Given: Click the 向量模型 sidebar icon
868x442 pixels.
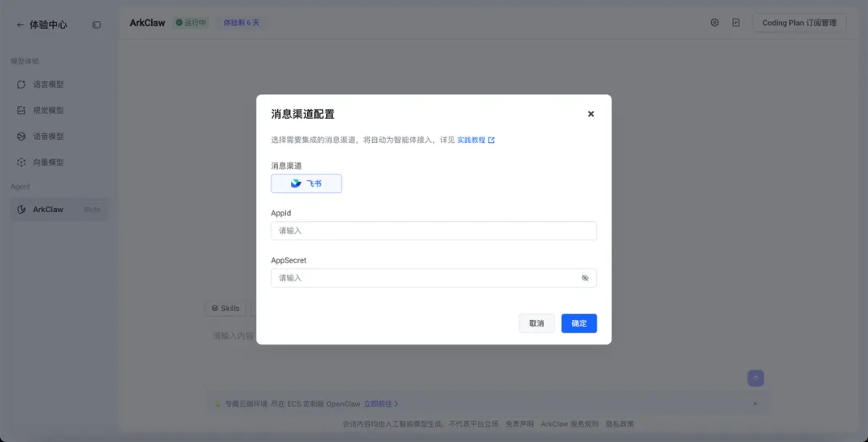Looking at the screenshot, I should (21, 162).
